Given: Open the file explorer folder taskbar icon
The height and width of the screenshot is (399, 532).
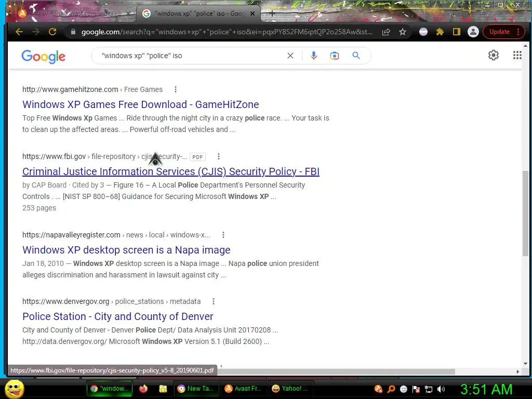Looking at the screenshot, I should pyautogui.click(x=163, y=389).
